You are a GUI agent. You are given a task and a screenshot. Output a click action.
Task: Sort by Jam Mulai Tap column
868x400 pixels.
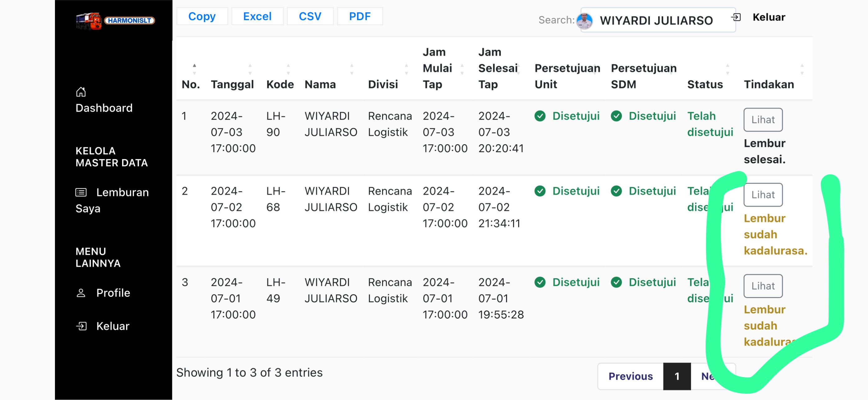click(x=437, y=68)
